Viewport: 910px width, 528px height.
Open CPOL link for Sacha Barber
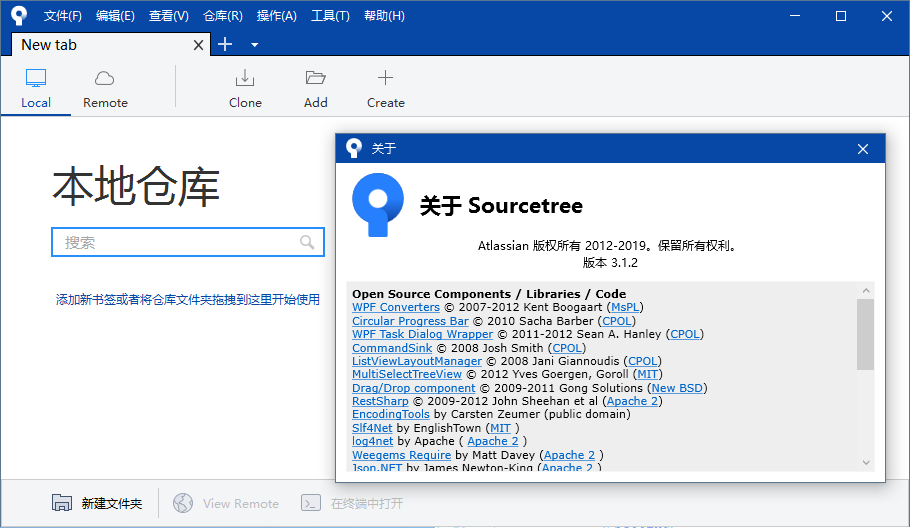[x=617, y=321]
